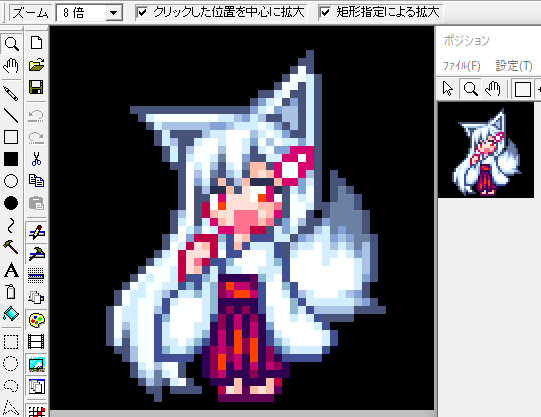Copy selection with documents icon

point(36,181)
